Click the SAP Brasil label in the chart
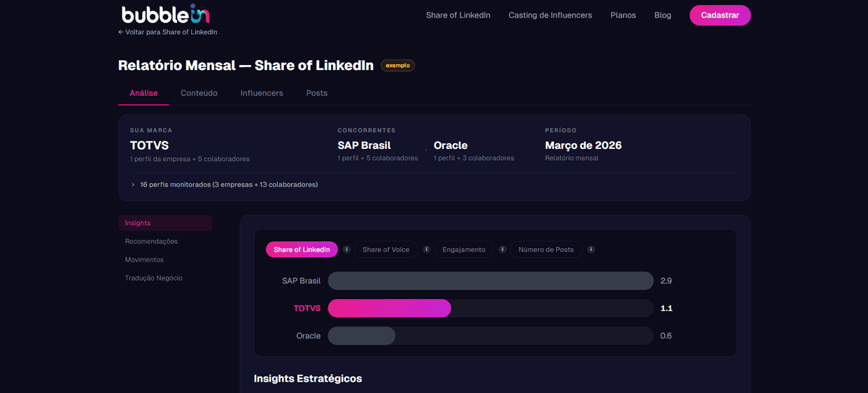868x393 pixels. pyautogui.click(x=301, y=280)
